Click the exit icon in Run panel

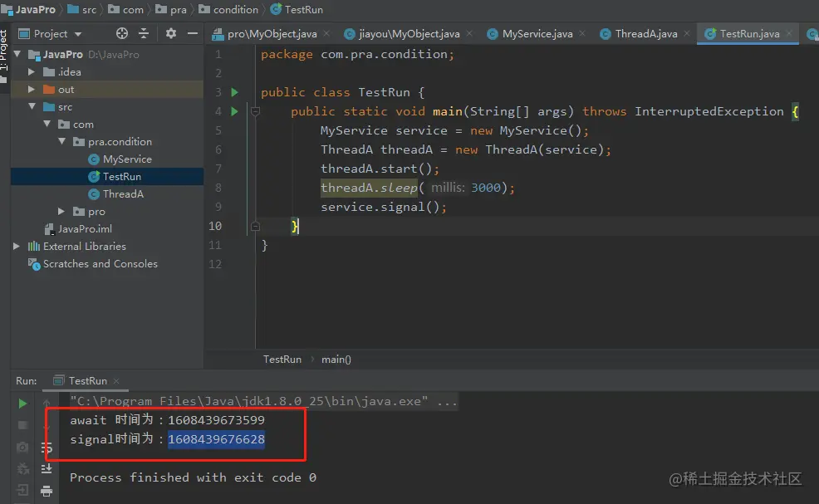22,490
